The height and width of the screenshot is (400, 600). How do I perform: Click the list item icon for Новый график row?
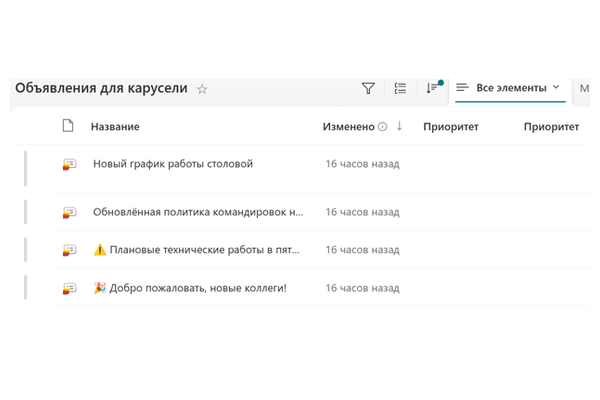tap(69, 165)
